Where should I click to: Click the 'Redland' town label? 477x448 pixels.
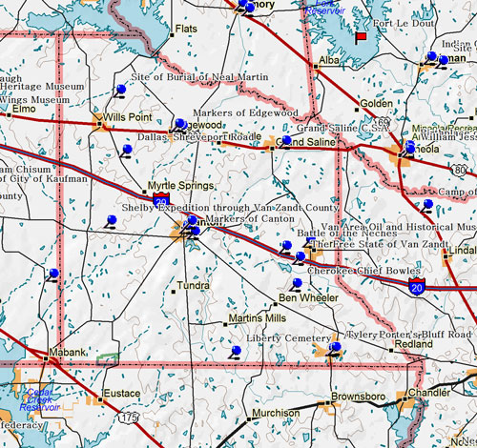tap(414, 344)
